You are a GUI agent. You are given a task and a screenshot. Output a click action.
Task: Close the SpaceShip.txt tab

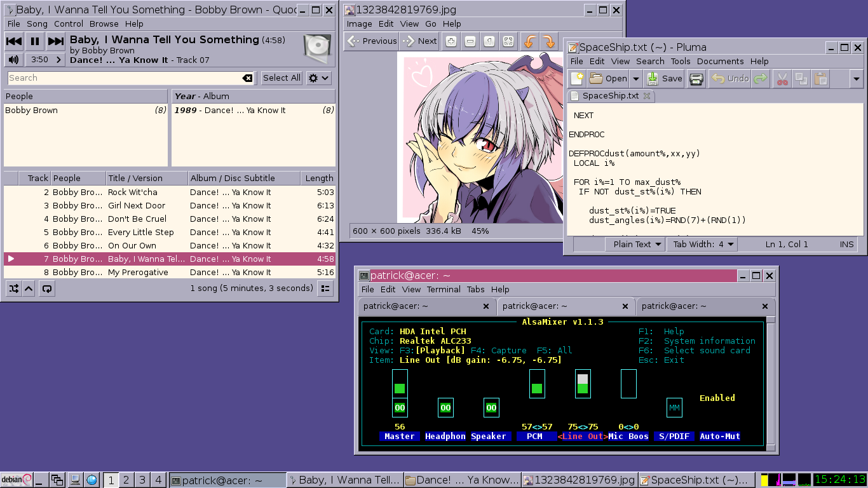click(647, 96)
